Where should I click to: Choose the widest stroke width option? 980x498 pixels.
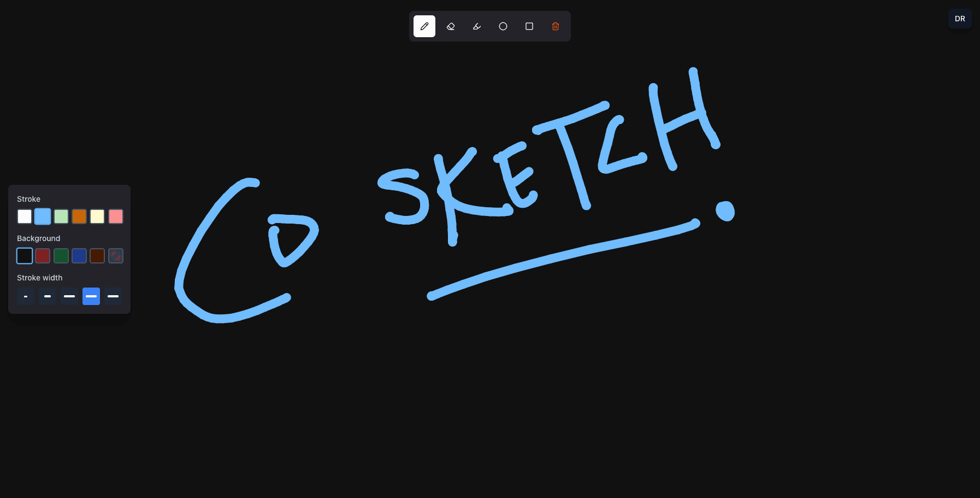coord(113,296)
